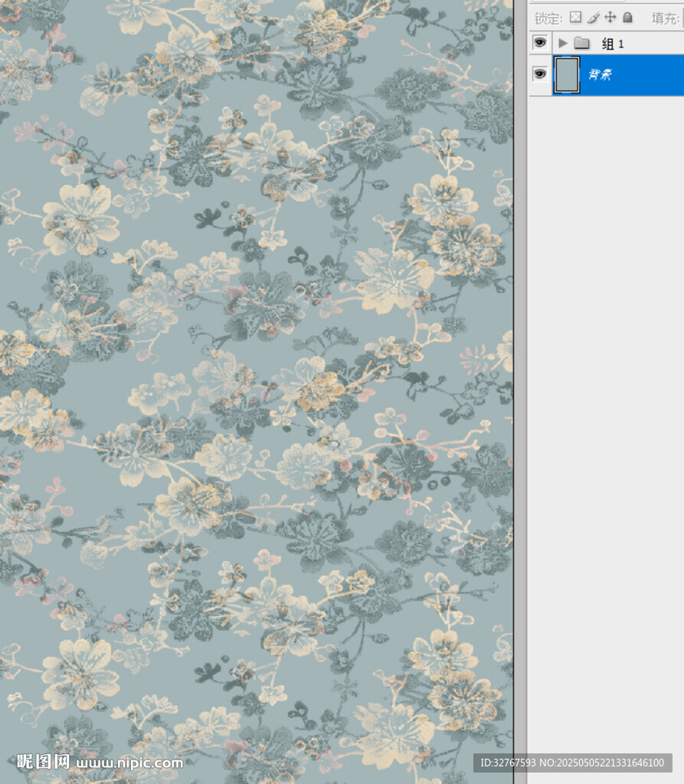Image resolution: width=684 pixels, height=784 pixels.
Task: Enable lock position move icon
Action: [x=610, y=18]
